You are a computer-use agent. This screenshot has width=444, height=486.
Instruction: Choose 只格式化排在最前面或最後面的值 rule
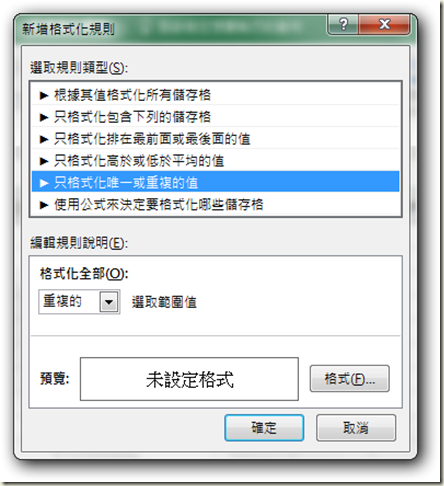click(215, 139)
